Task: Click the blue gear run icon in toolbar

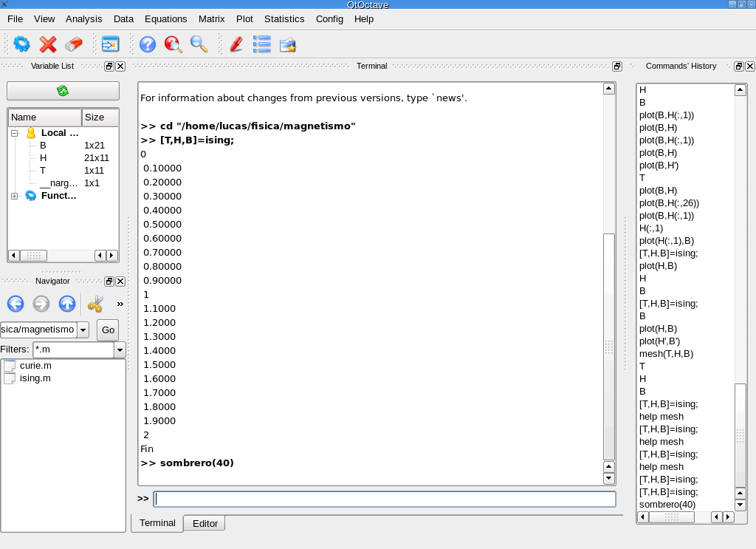Action: 21,44
